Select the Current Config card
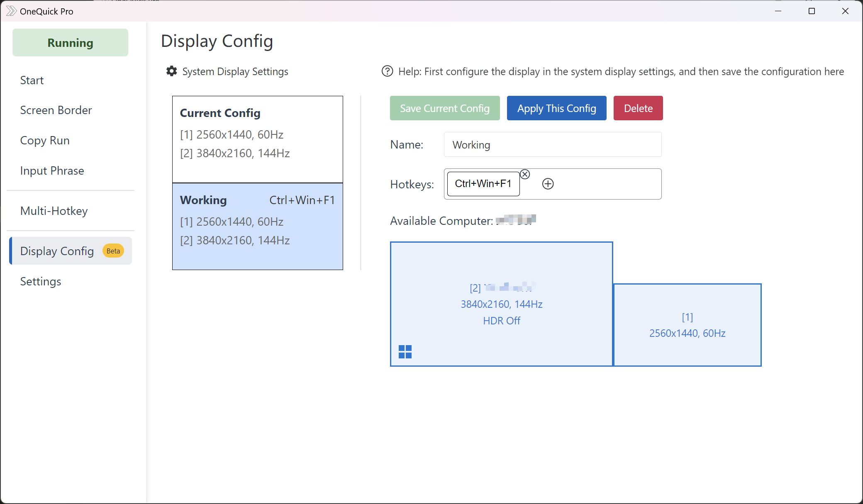 tap(258, 139)
